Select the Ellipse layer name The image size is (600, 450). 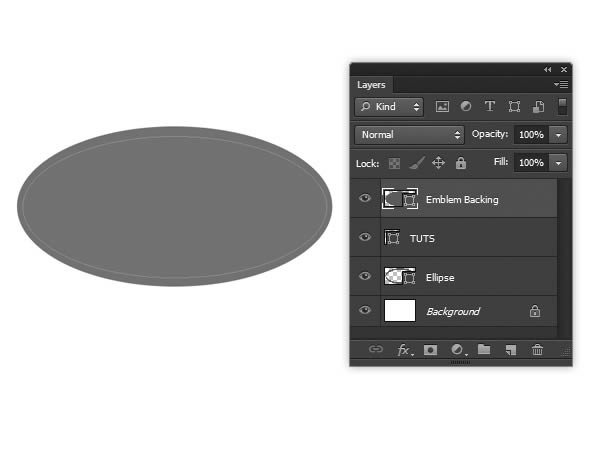point(440,277)
